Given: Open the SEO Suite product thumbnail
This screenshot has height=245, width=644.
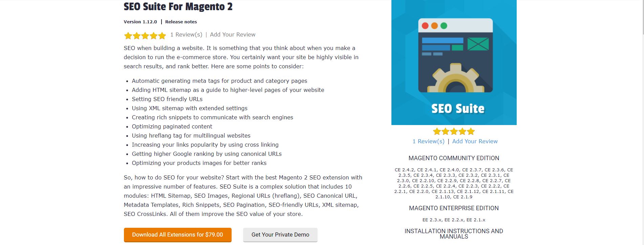Looking at the screenshot, I should [x=454, y=63].
